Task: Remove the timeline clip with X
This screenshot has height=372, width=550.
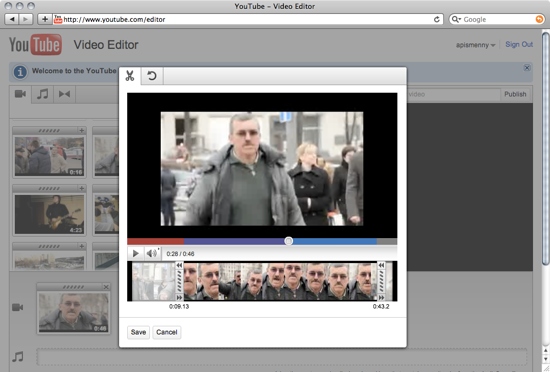Action: (106, 287)
